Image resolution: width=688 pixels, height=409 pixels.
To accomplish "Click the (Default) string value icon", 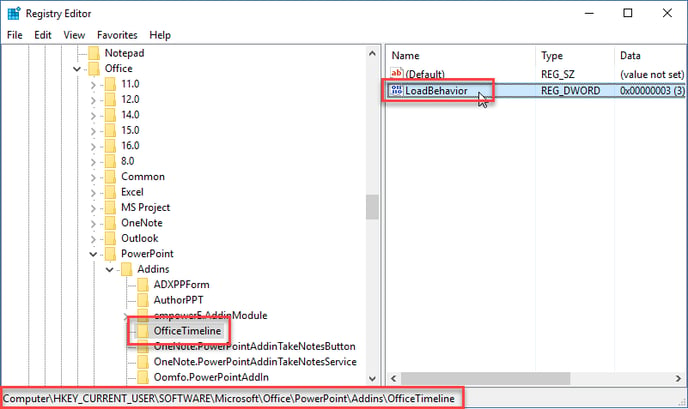I will coord(397,73).
